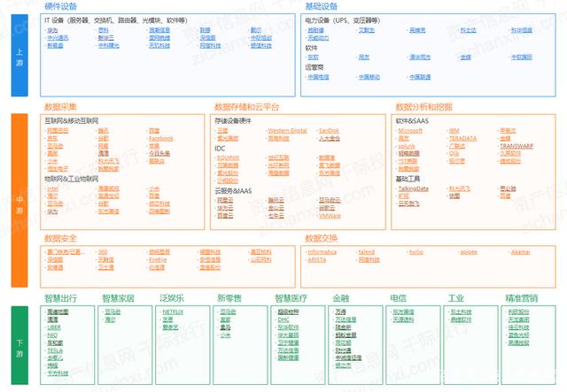567x392 pixels.
Task: Open the 千方科技 link under 智慧出行
Action: tap(58, 373)
